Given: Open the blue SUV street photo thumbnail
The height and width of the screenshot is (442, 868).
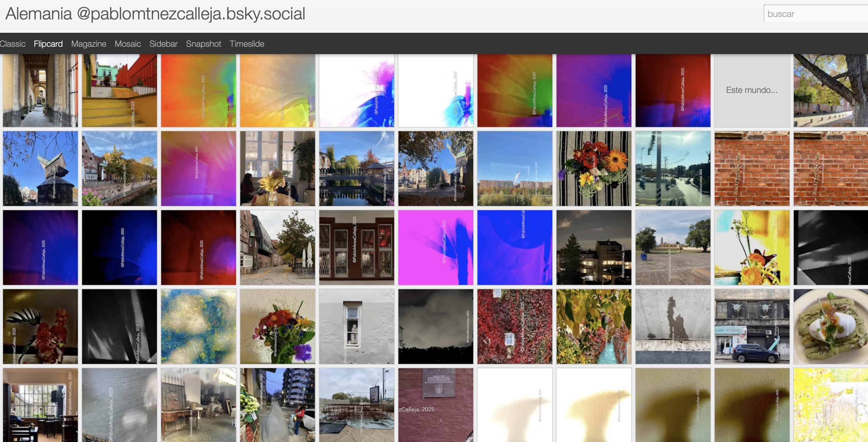Looking at the screenshot, I should pos(752,327).
